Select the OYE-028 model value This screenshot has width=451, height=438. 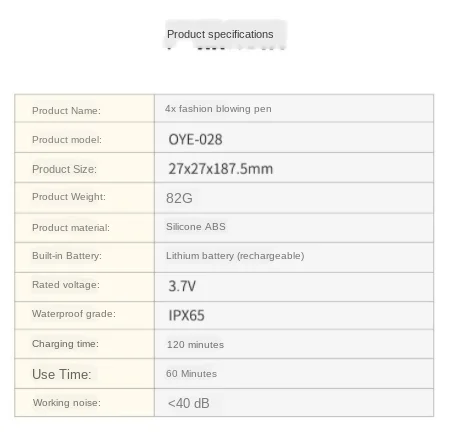coord(195,139)
